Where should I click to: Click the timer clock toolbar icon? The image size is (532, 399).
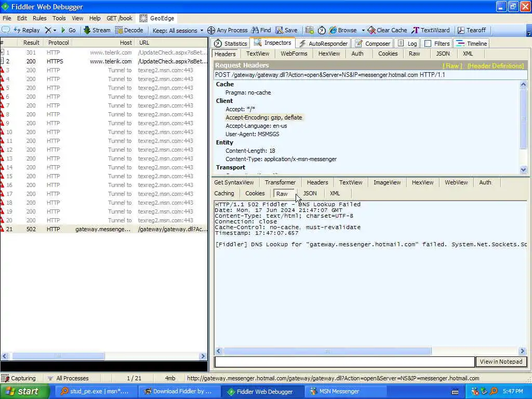pos(322,30)
